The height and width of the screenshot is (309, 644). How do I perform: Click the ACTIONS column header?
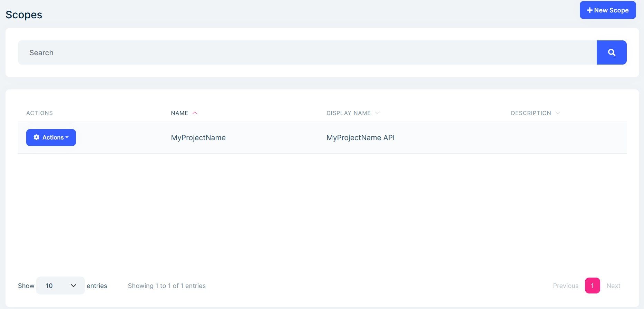tap(39, 113)
